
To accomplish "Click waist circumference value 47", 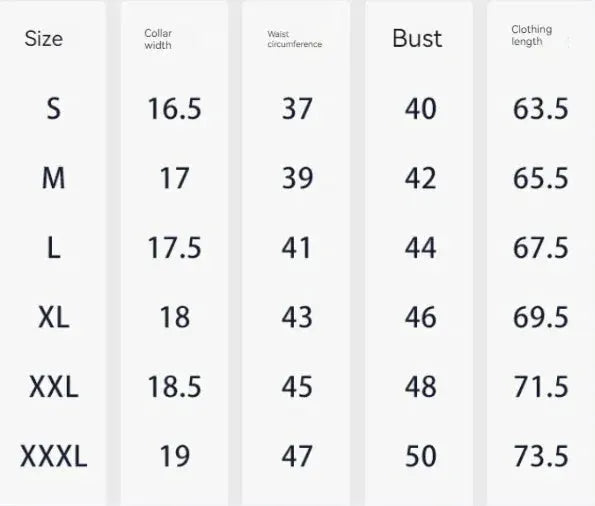I will tap(297, 456).
